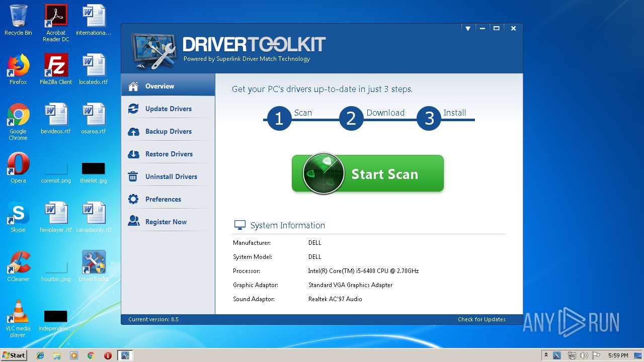Select bevideos.rtf desktop file
Screen dimensions: 644x362
(x=56, y=119)
